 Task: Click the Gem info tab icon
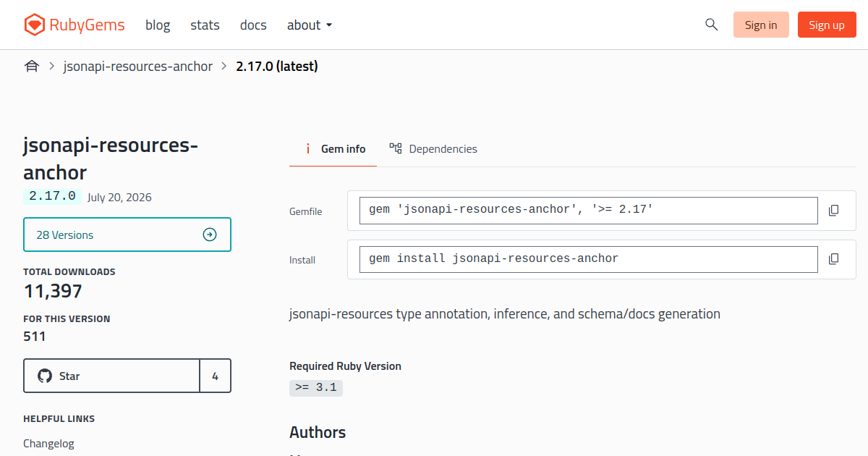(308, 149)
